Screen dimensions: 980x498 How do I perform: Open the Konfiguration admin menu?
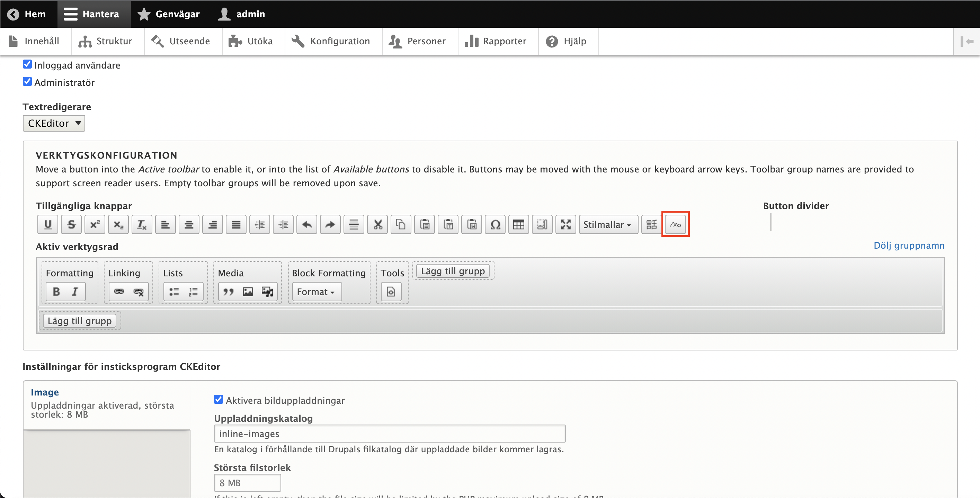tap(331, 41)
